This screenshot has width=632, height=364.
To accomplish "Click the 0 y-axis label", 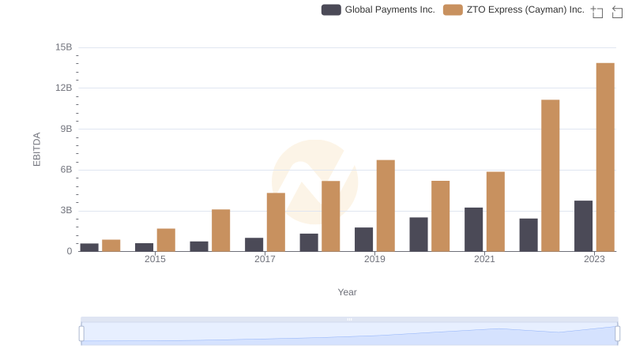I will (x=70, y=251).
